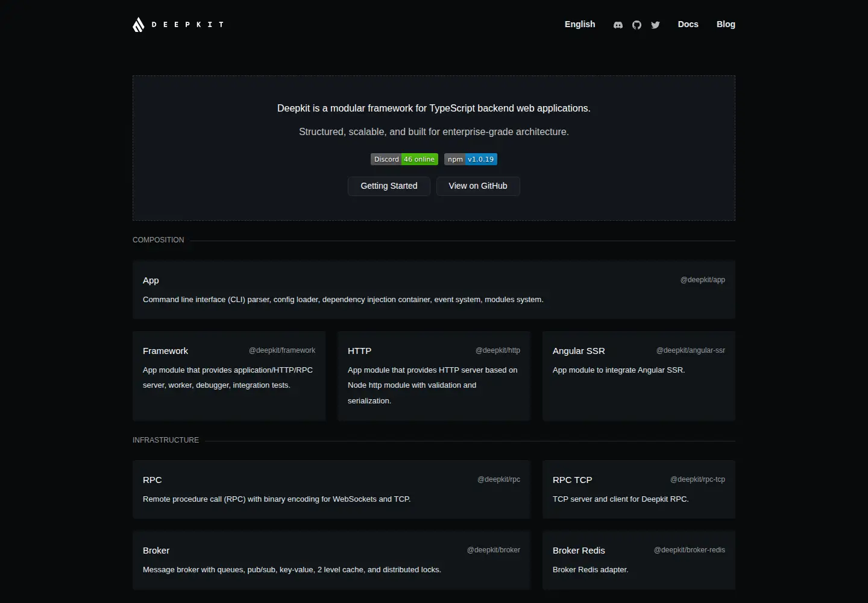
Task: Click the @deepkit/broker package name
Action: click(x=494, y=550)
